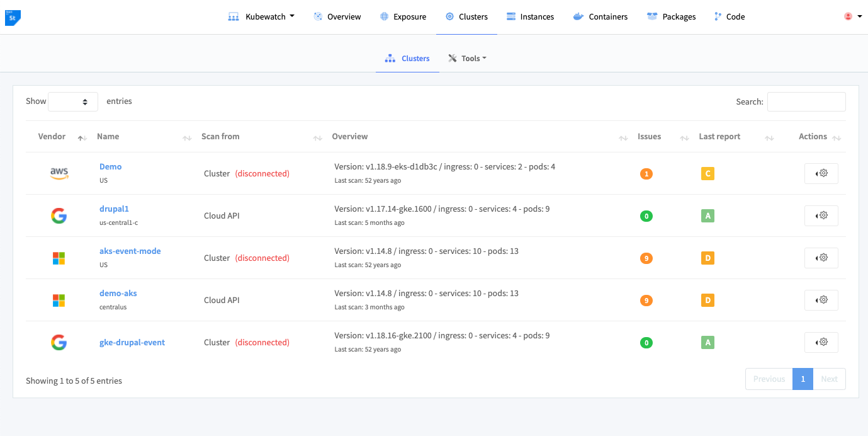Sort table by Actions column

812,137
